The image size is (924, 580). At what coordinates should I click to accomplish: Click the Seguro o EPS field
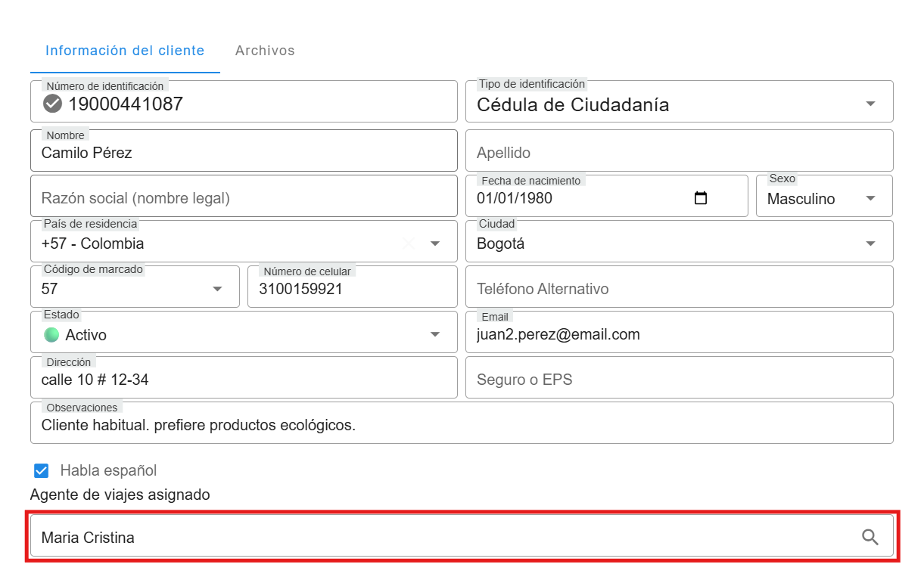[x=679, y=380]
